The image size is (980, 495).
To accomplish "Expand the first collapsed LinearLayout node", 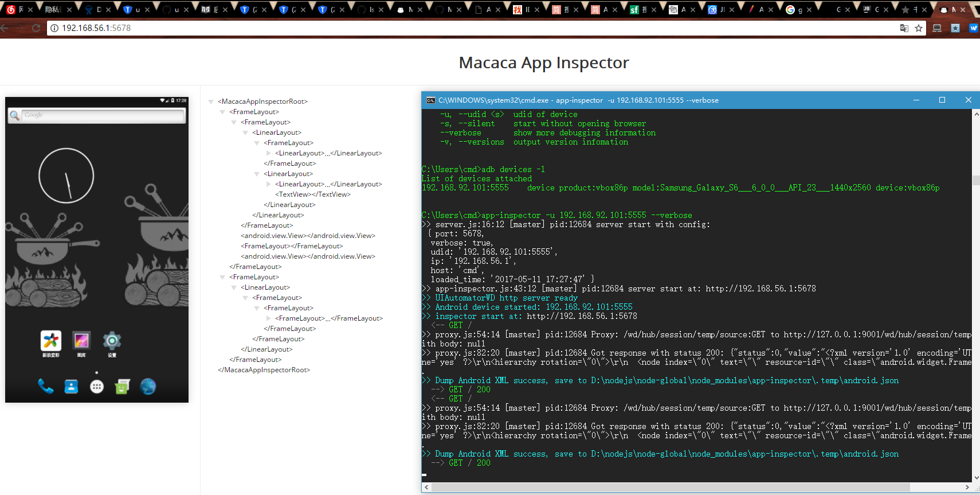I will (x=268, y=153).
